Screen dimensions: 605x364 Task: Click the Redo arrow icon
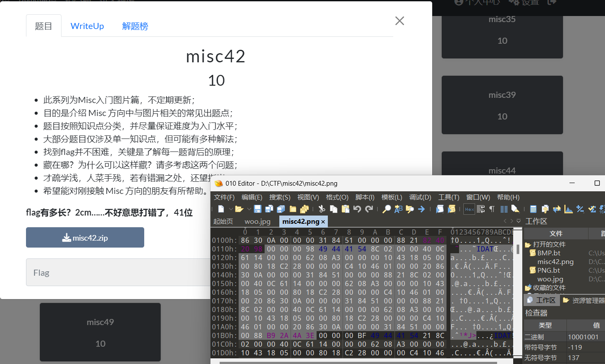(369, 209)
